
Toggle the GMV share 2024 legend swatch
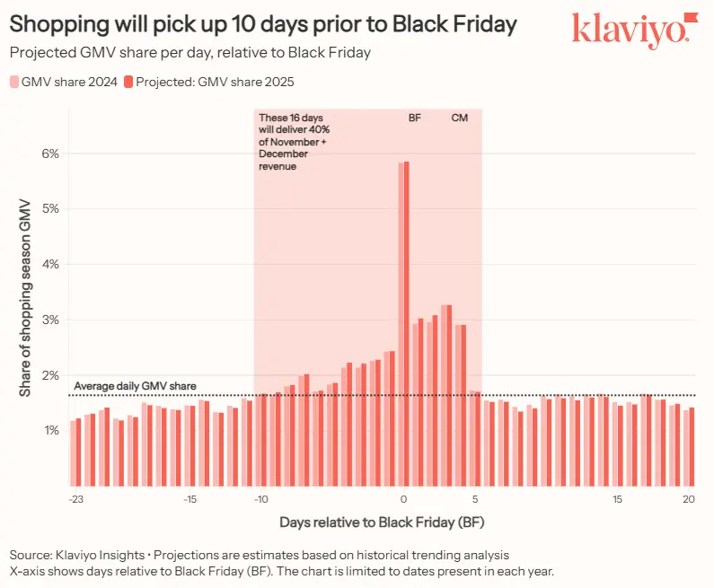click(x=13, y=82)
